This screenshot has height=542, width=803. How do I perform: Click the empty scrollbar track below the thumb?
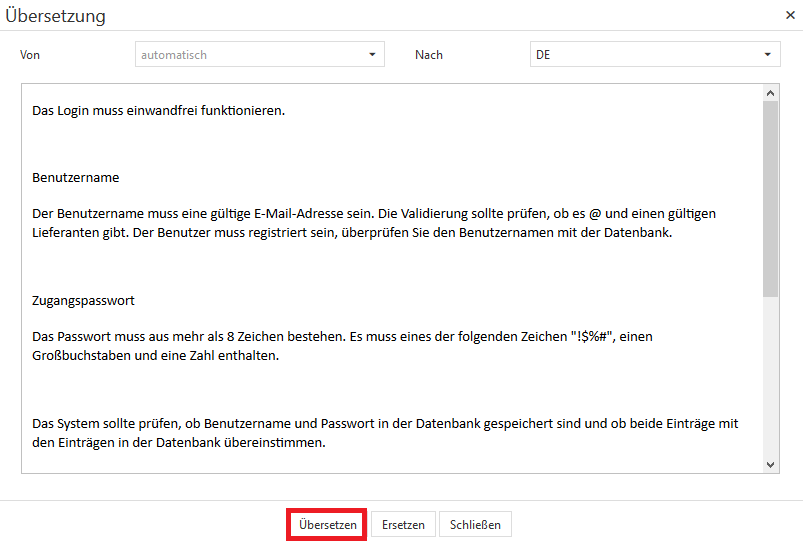coord(770,380)
